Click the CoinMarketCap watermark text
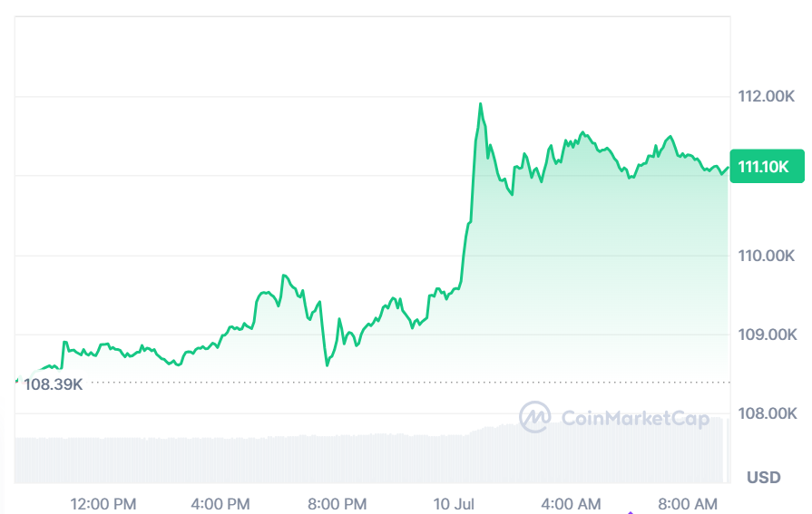 coord(635,418)
